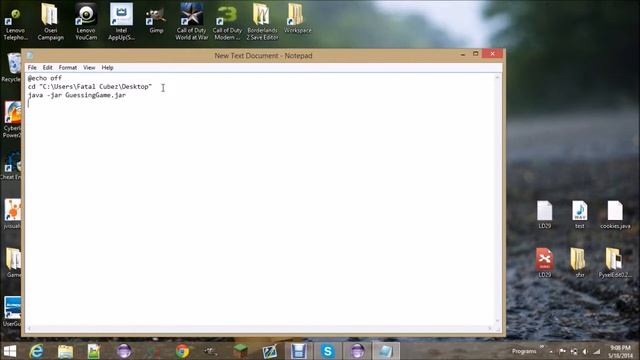Select Borderlands 2 Save Editor folder

pyautogui.click(x=262, y=21)
